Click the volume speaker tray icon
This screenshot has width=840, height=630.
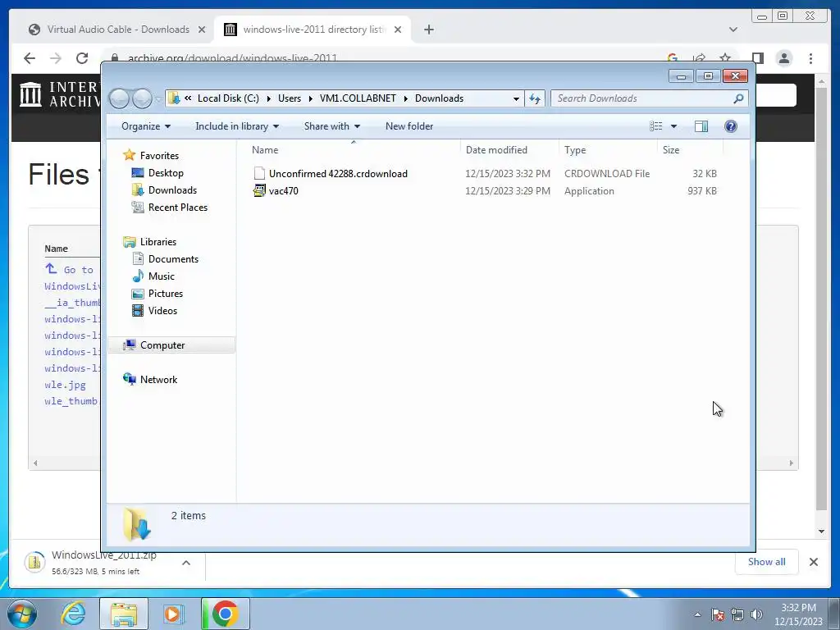click(x=756, y=614)
